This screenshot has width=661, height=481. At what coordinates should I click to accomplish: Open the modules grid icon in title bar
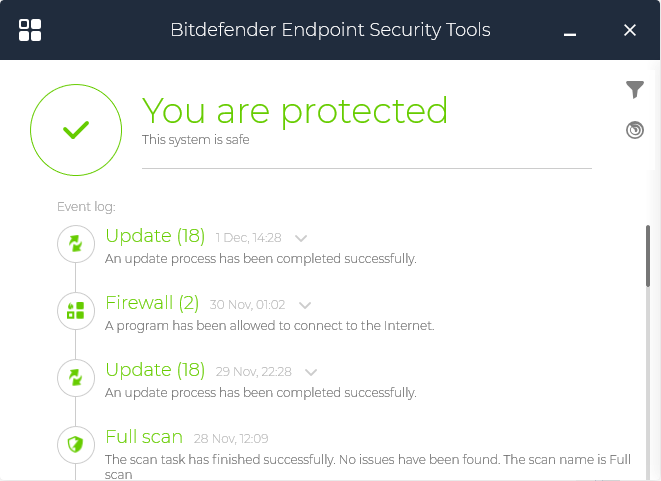(30, 30)
